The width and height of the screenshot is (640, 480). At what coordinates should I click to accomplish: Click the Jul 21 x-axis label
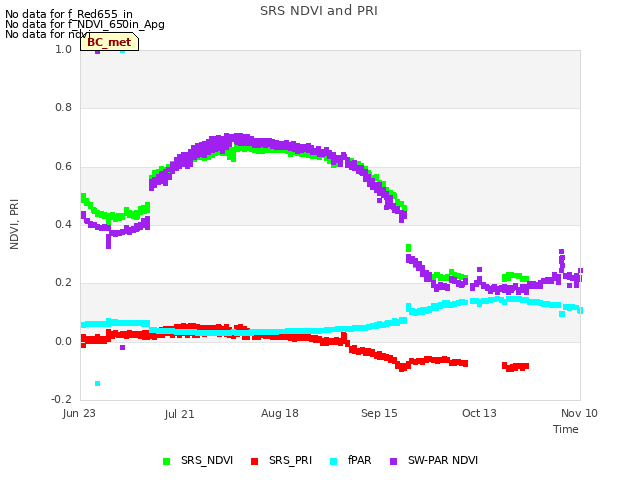coord(180,414)
